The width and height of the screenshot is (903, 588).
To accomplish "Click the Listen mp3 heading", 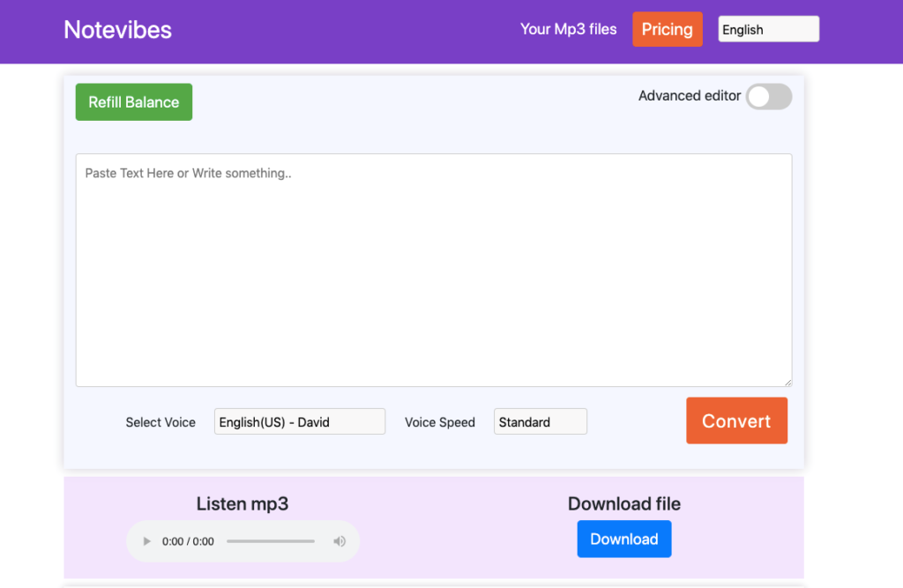I will 242,504.
